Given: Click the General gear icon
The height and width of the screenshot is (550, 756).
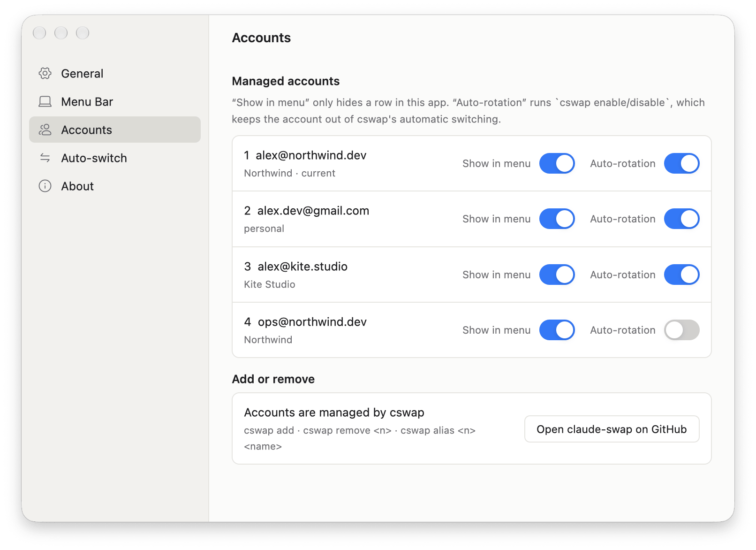Looking at the screenshot, I should [x=45, y=73].
